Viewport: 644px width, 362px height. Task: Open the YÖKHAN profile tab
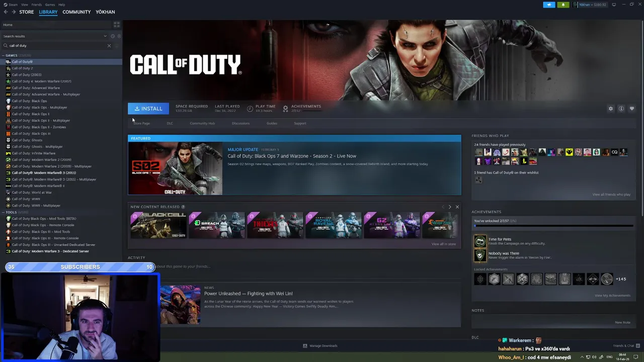point(105,12)
